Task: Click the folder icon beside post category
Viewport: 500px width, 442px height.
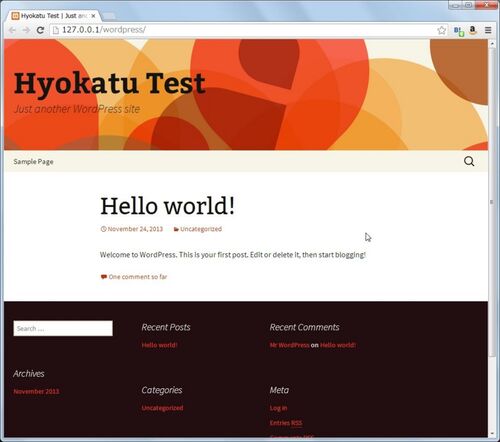Action: pyautogui.click(x=176, y=229)
